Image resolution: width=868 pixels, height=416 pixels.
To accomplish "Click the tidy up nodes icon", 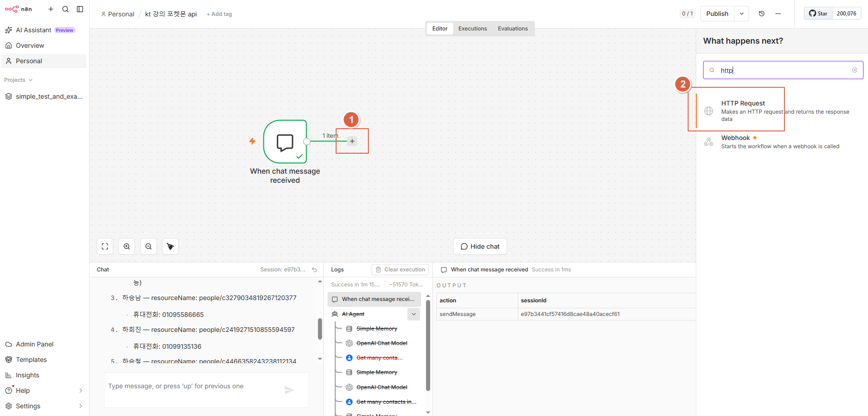I will point(170,246).
